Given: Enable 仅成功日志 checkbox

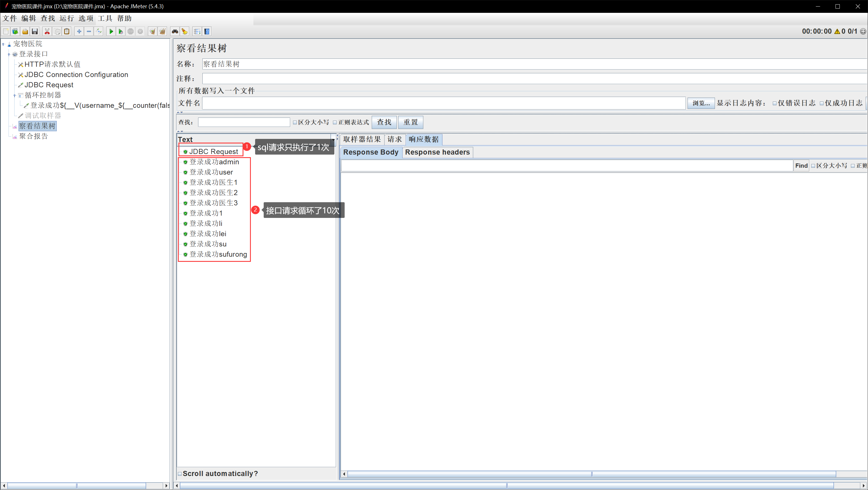Looking at the screenshot, I should (822, 103).
